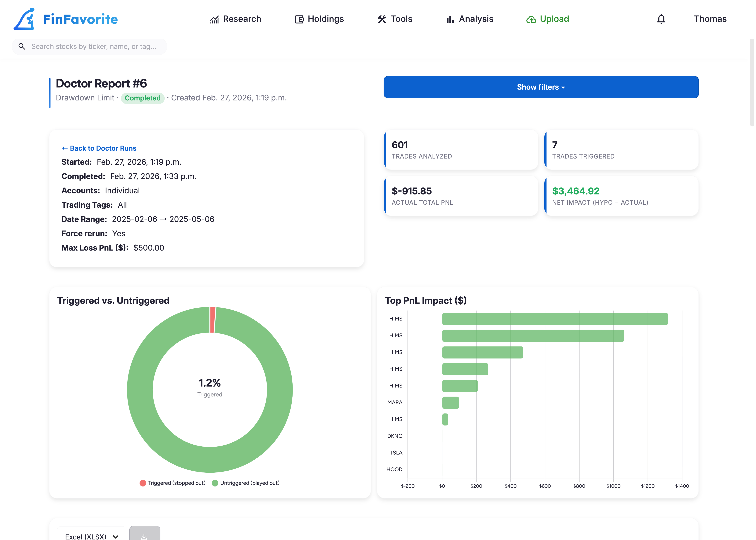Open the notifications bell
The width and height of the screenshot is (756, 540).
(661, 19)
